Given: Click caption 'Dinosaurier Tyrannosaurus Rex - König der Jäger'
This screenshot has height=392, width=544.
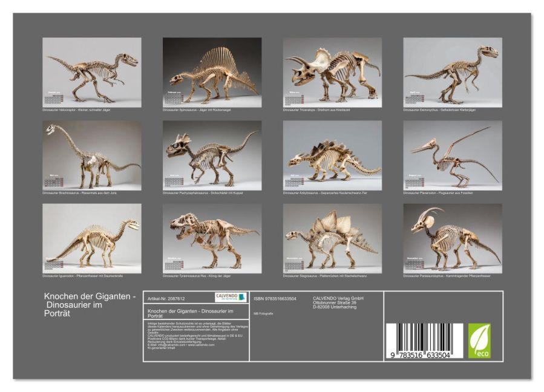Looking at the screenshot, I should 197,276.
